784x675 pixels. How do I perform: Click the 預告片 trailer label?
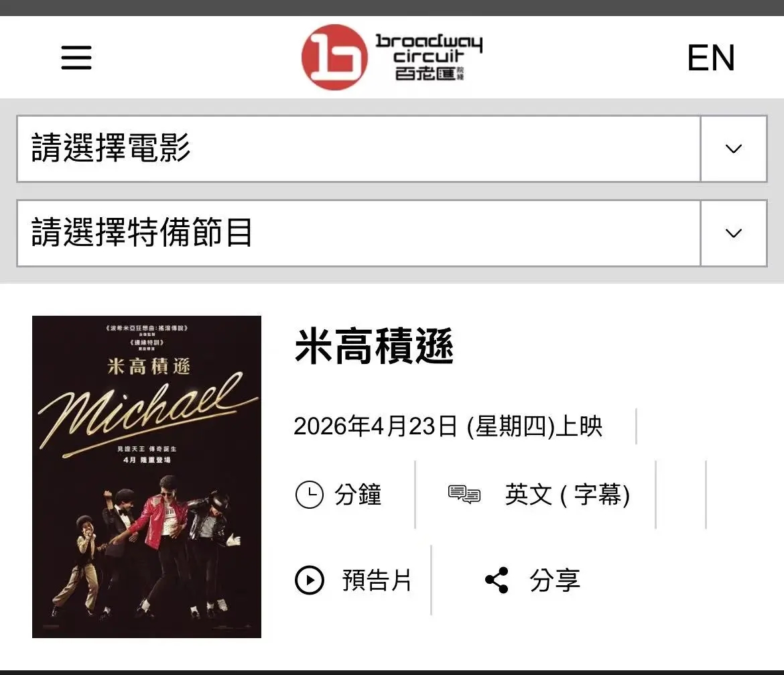pos(377,580)
